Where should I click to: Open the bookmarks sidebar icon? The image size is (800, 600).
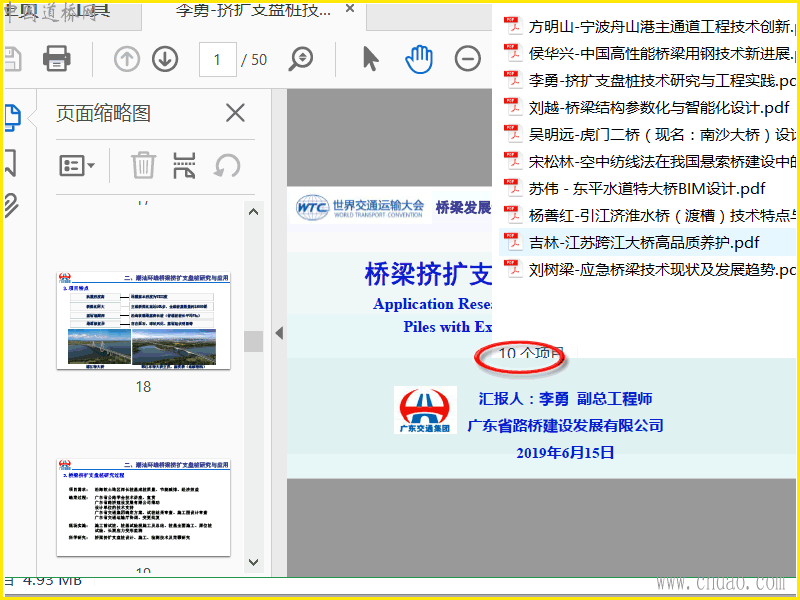pyautogui.click(x=10, y=163)
